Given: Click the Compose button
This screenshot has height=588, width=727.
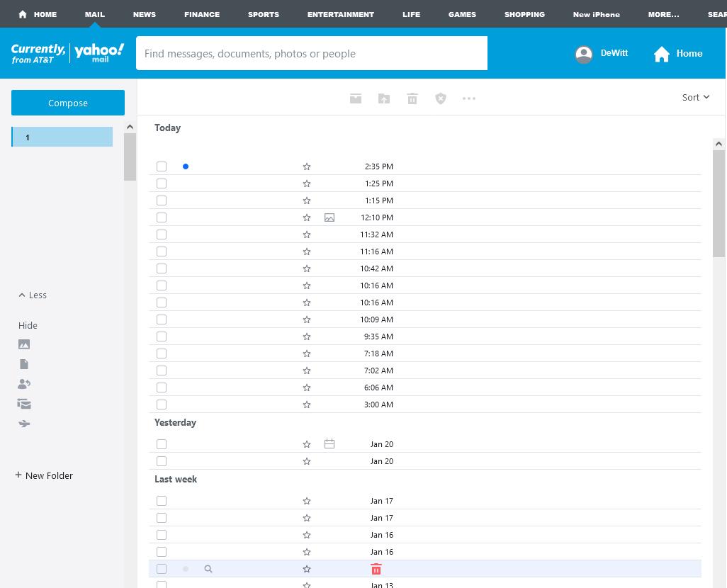Looking at the screenshot, I should [x=67, y=103].
